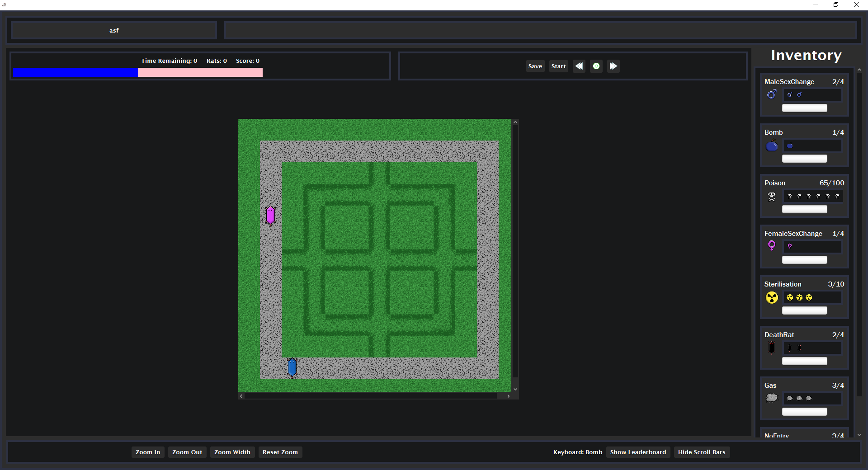
Task: Click Zoom Width
Action: (232, 452)
